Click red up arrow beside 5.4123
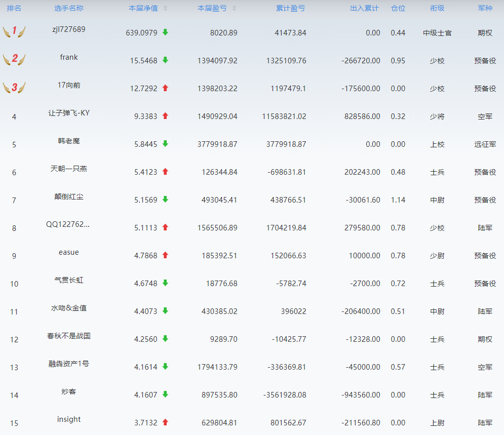Screen dimensions: 504x435 pos(165,172)
